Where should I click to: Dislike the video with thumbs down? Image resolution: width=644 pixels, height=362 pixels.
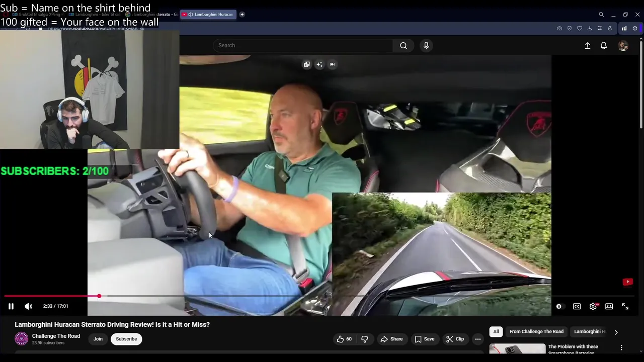coord(365,339)
